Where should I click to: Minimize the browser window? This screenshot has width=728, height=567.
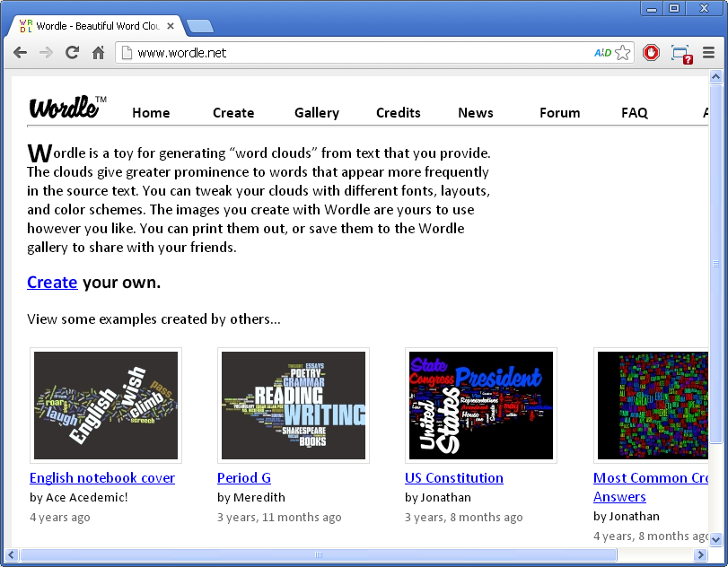pyautogui.click(x=652, y=8)
